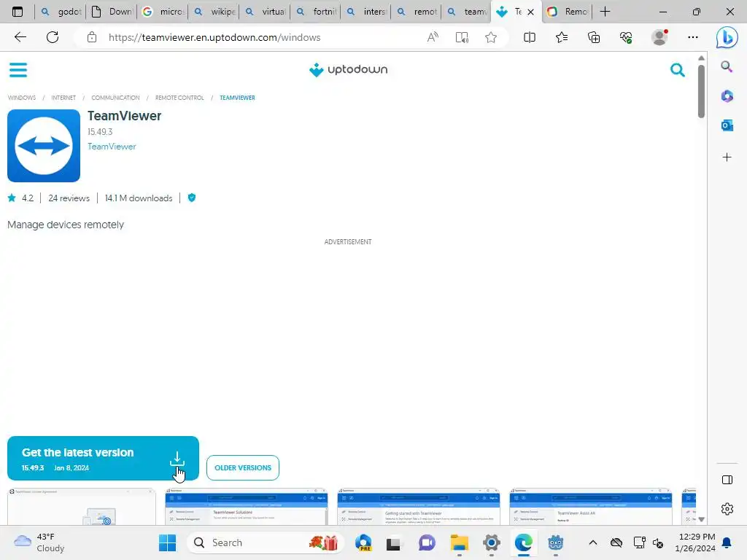Go to REMOTE CONTROL breadcrumb
This screenshot has height=560, width=747.
[x=179, y=98]
